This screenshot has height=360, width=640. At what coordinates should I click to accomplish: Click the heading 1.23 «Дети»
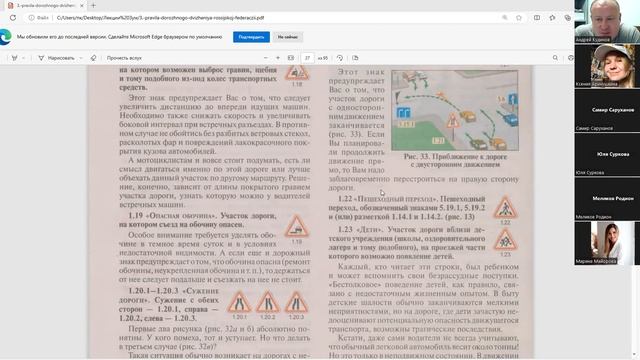click(361, 230)
